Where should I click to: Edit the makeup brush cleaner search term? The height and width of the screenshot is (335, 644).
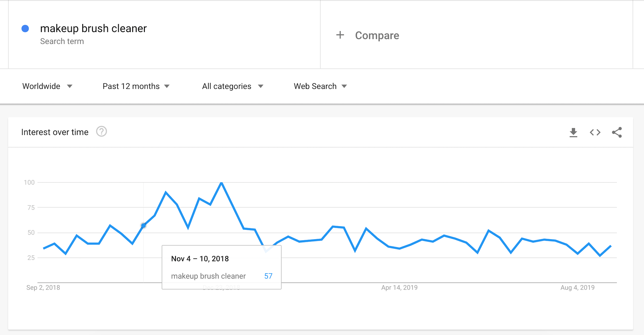93,29
